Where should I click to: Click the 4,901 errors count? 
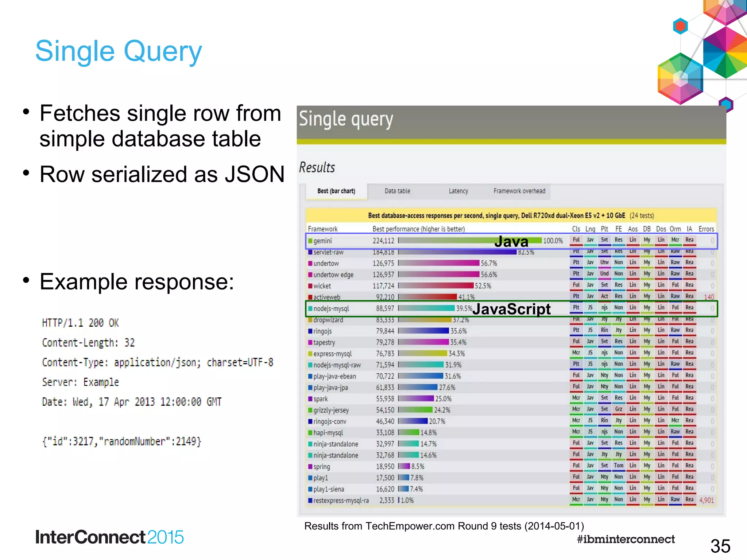click(x=707, y=501)
